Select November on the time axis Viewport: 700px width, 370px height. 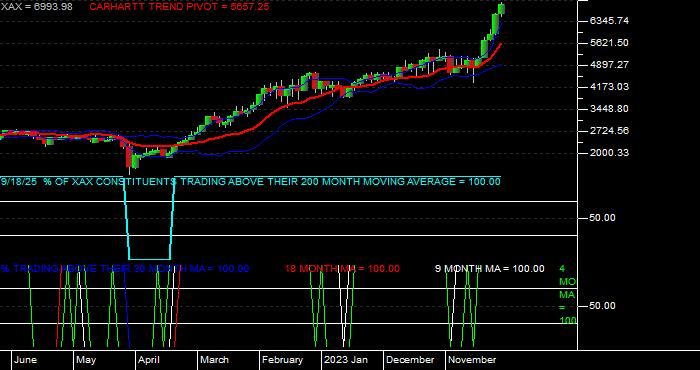pyautogui.click(x=472, y=360)
